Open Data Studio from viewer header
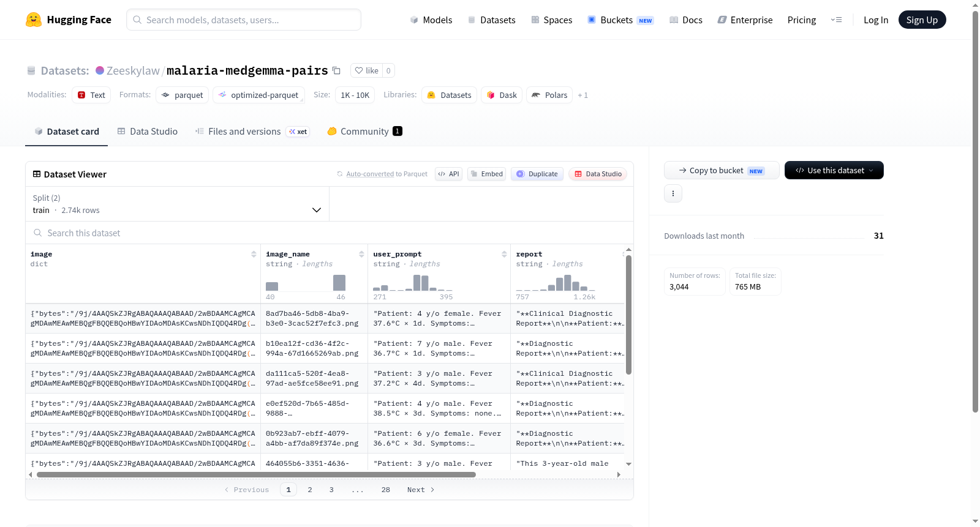The height and width of the screenshot is (527, 980). coord(598,174)
